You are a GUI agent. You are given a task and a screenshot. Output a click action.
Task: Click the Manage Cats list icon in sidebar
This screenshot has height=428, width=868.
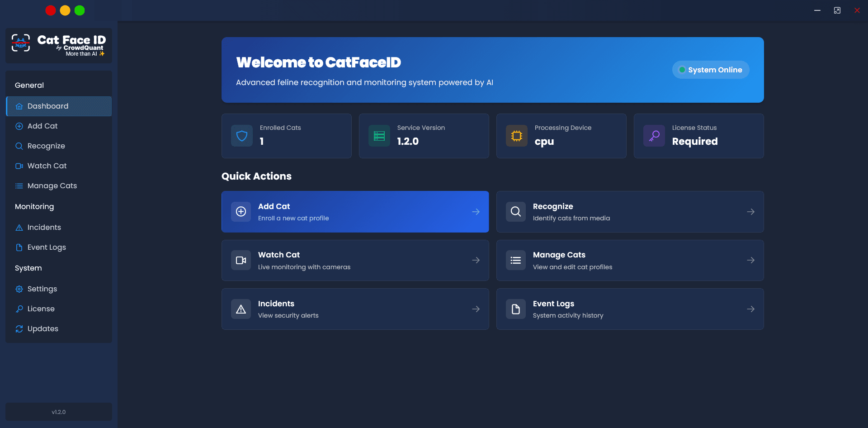(19, 186)
